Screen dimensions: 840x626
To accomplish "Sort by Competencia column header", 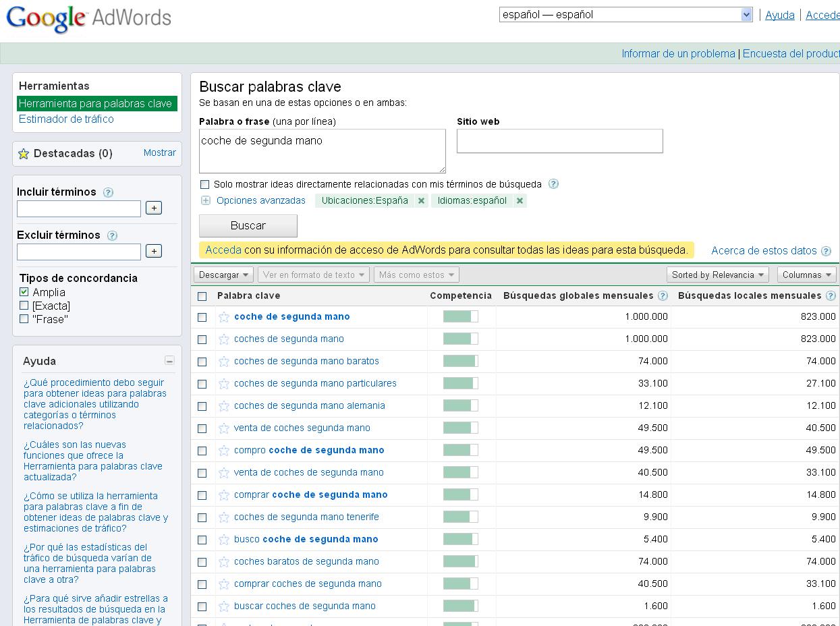I will click(x=461, y=295).
